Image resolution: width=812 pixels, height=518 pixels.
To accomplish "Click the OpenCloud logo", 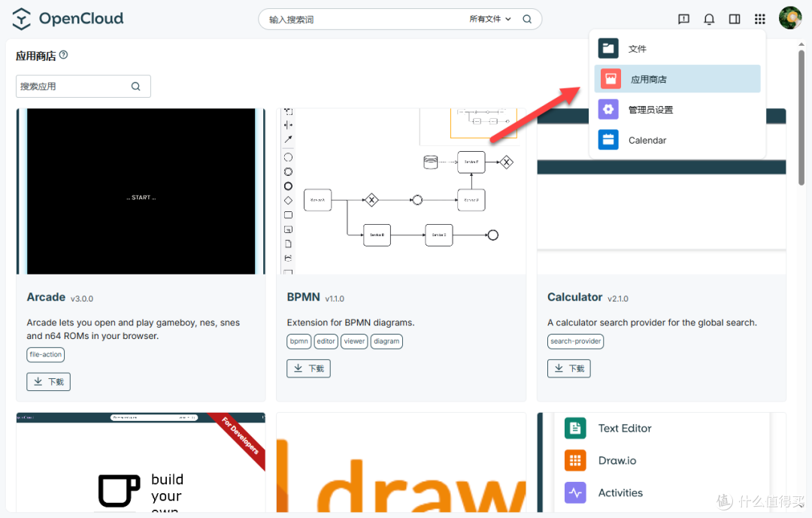I will [x=68, y=19].
